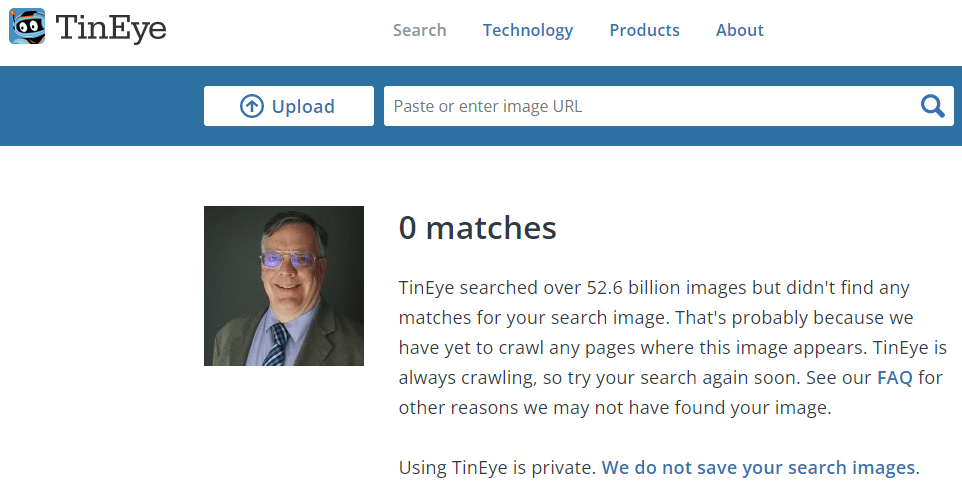Open the Search navigation item
Viewport: 962px width, 486px height.
(x=419, y=30)
